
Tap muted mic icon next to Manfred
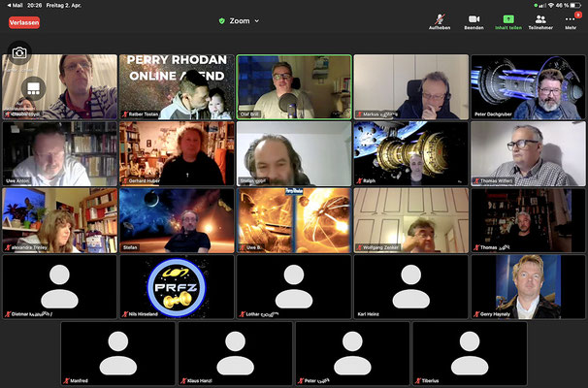coord(66,381)
